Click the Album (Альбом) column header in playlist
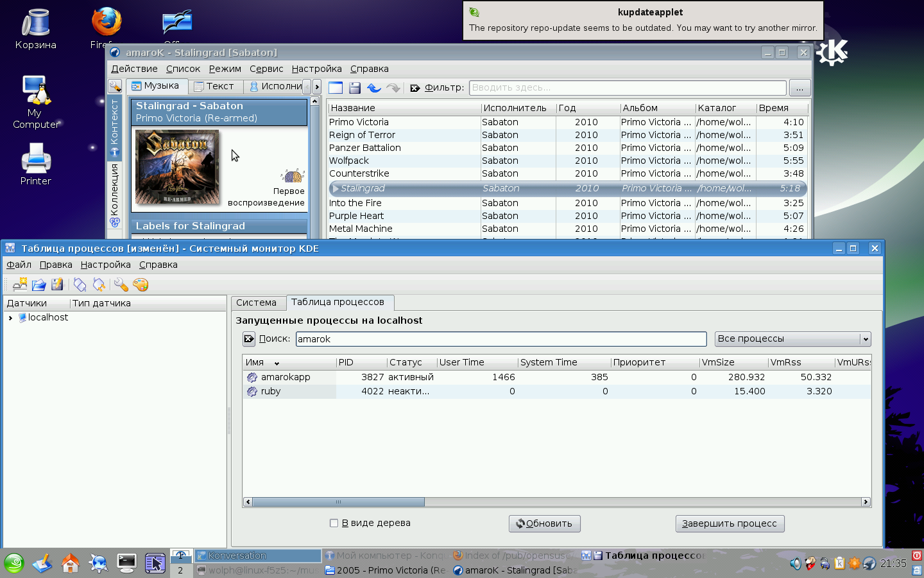 tap(658, 109)
